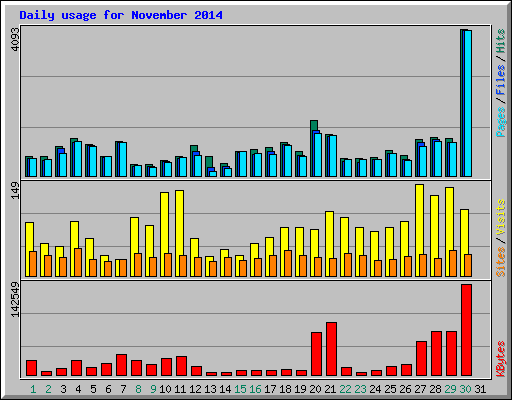Click day 21 on the x-axis
This screenshot has width=512, height=400.
tap(330, 389)
